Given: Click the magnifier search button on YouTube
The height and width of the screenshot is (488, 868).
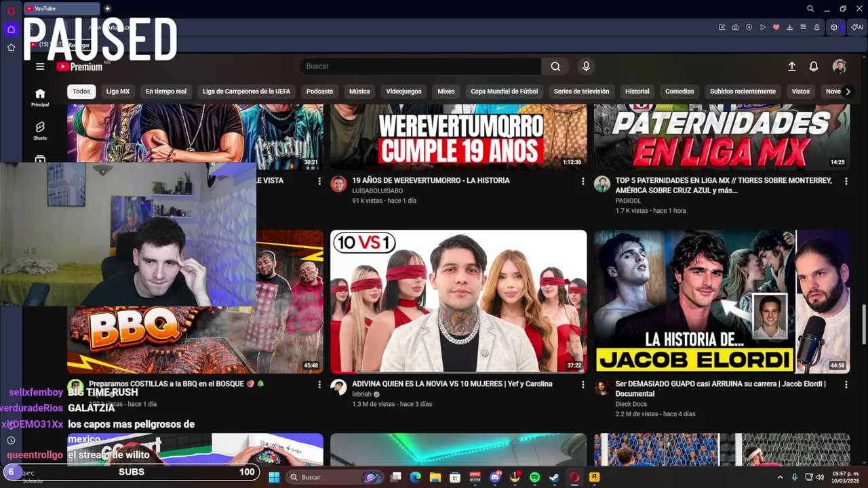Looking at the screenshot, I should (555, 66).
